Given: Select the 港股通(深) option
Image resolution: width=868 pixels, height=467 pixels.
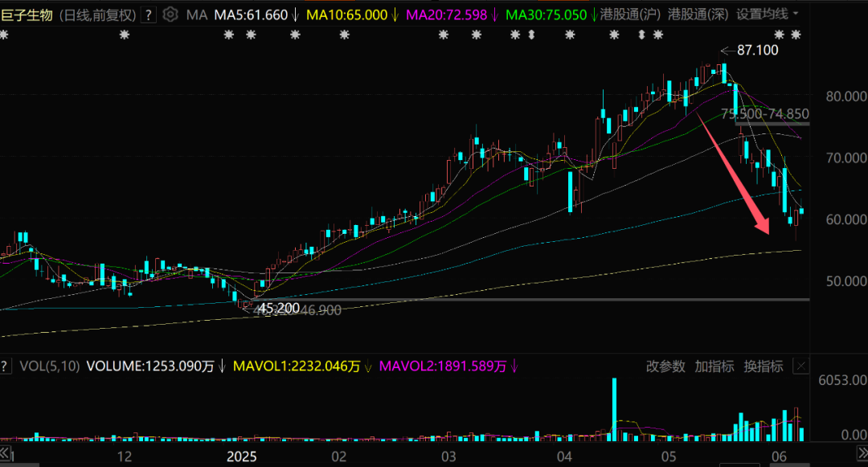Looking at the screenshot, I should tap(698, 14).
